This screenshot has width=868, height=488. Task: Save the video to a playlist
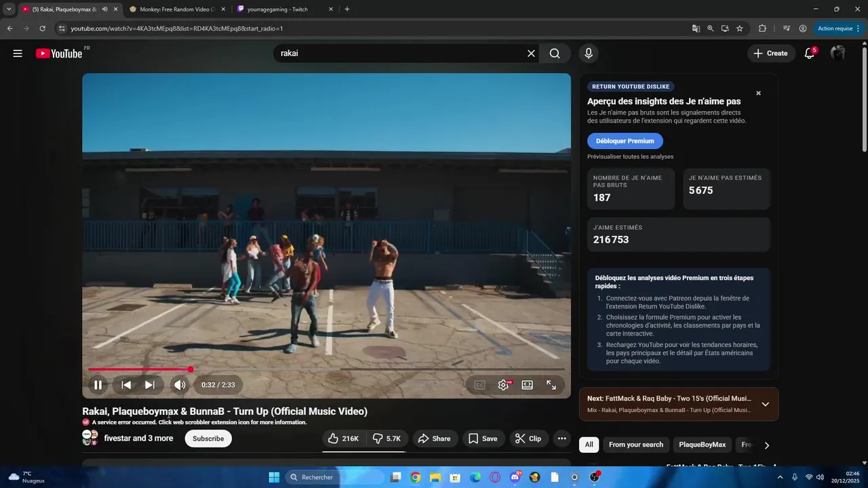(484, 439)
